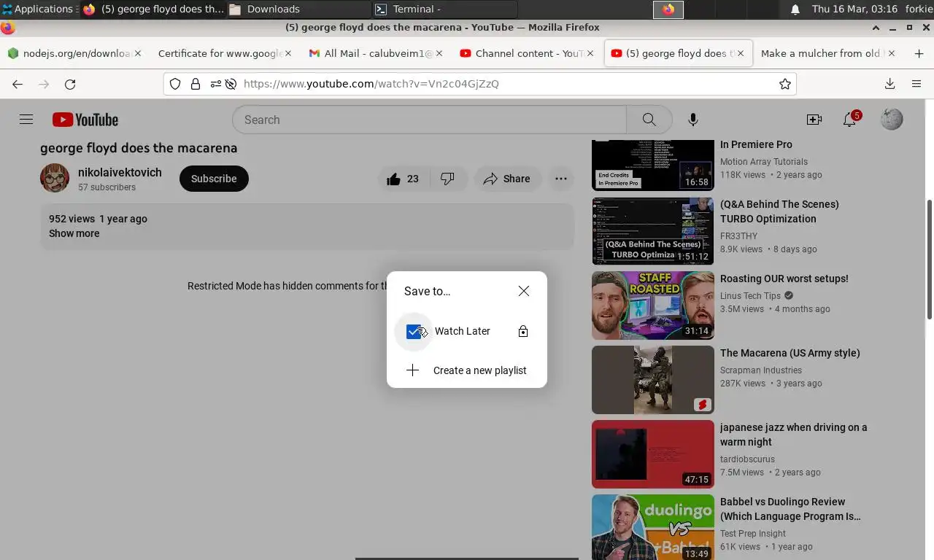Click the video title text

(139, 148)
